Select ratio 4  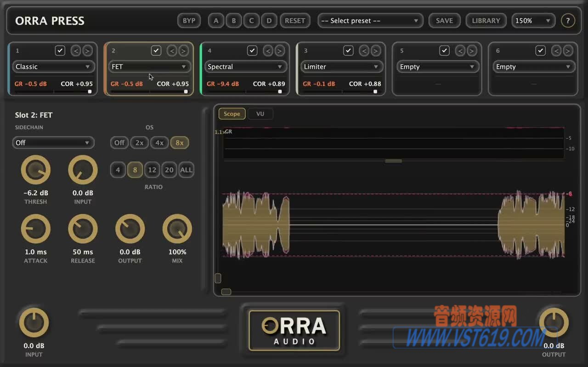click(x=118, y=170)
